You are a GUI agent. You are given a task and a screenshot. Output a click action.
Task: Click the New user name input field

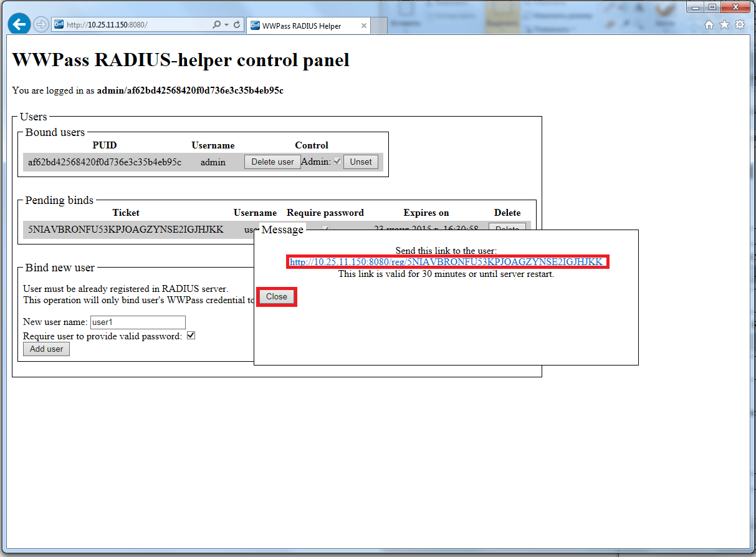pos(138,322)
